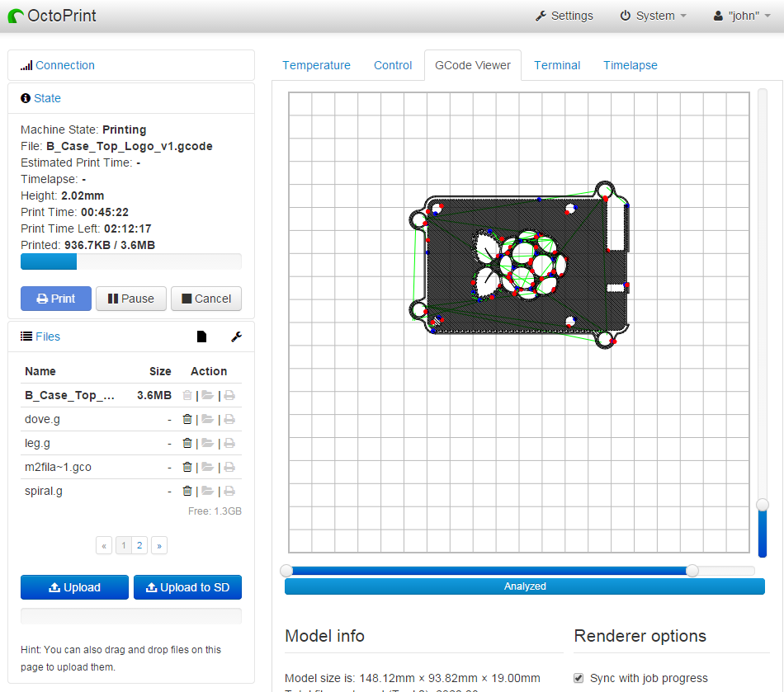Delete the leg.g file
The width and height of the screenshot is (784, 692).
[187, 443]
